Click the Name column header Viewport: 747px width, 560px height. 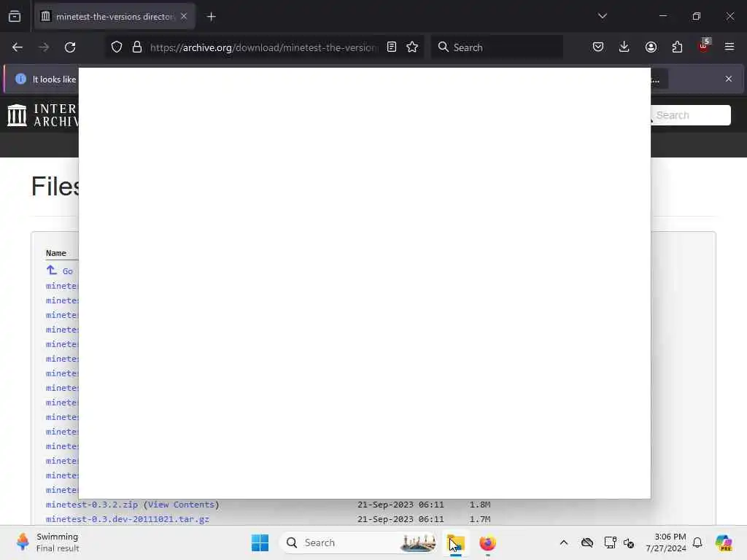coord(56,253)
